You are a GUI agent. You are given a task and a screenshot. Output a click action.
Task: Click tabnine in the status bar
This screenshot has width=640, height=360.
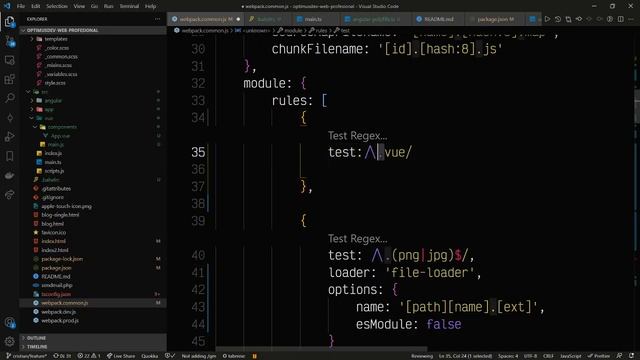coord(233,356)
